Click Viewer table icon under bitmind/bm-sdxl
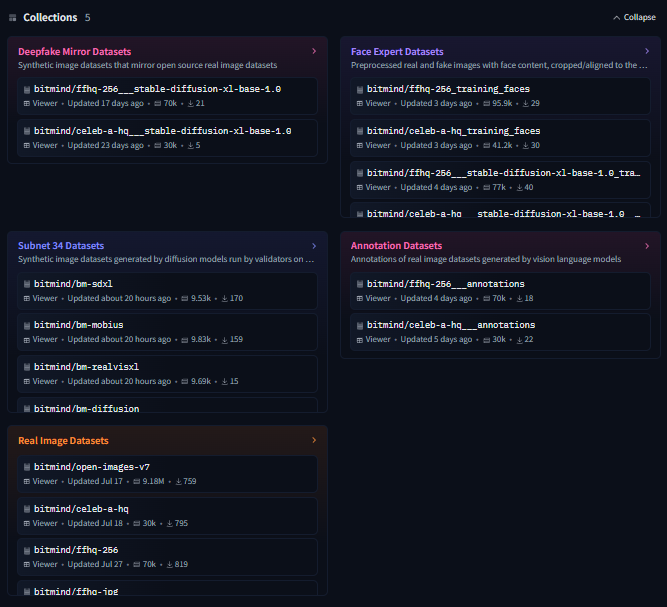Image resolution: width=667 pixels, height=607 pixels. pos(27,299)
